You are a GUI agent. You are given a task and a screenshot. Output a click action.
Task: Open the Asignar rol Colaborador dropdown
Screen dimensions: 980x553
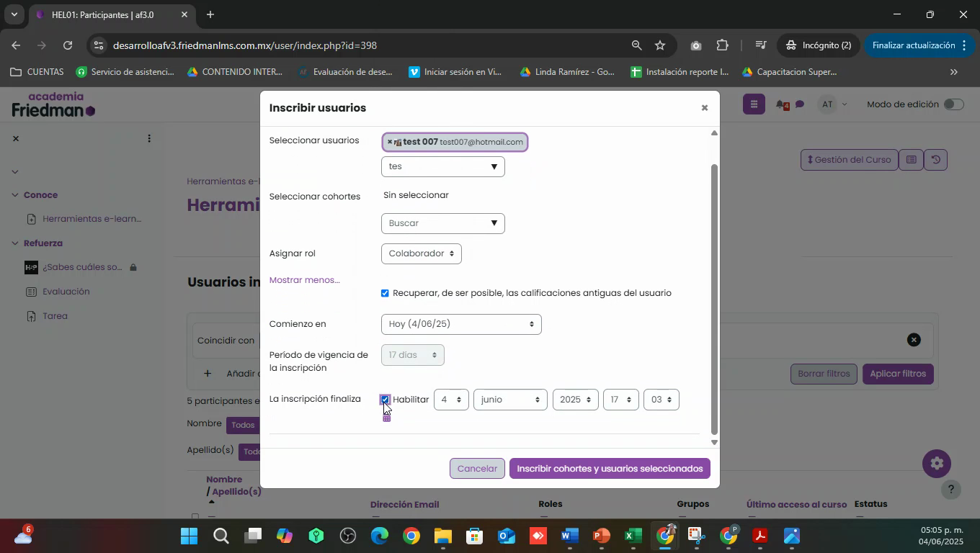click(422, 253)
